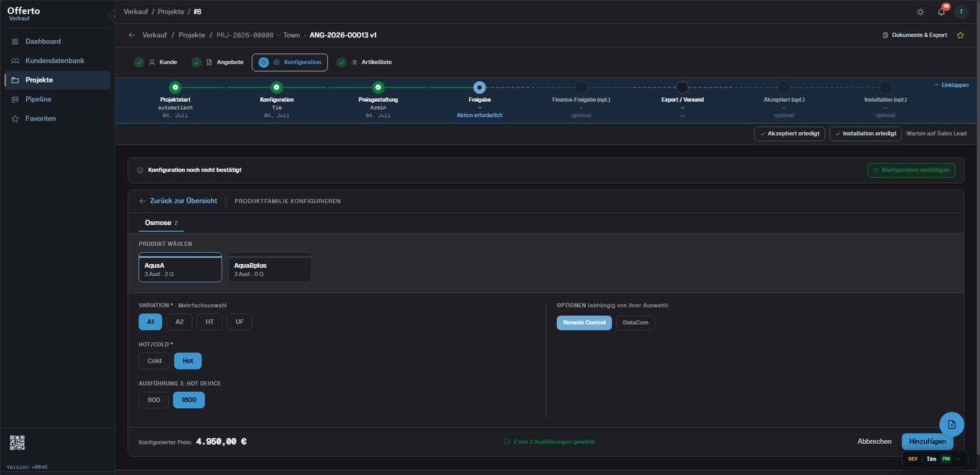Click Konfiguration bestätigen button
Viewport: 980px width, 475px height.
(x=911, y=170)
